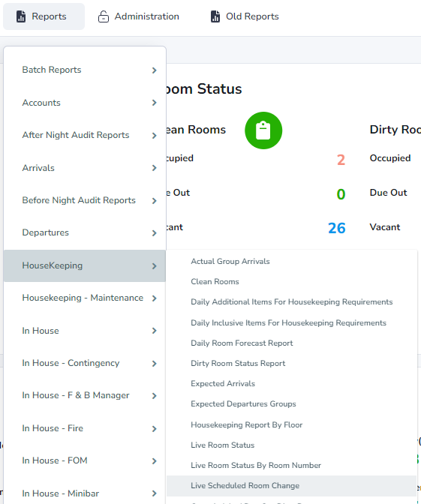This screenshot has width=421, height=504.
Task: Click the Reports chart icon
Action: (x=21, y=16)
